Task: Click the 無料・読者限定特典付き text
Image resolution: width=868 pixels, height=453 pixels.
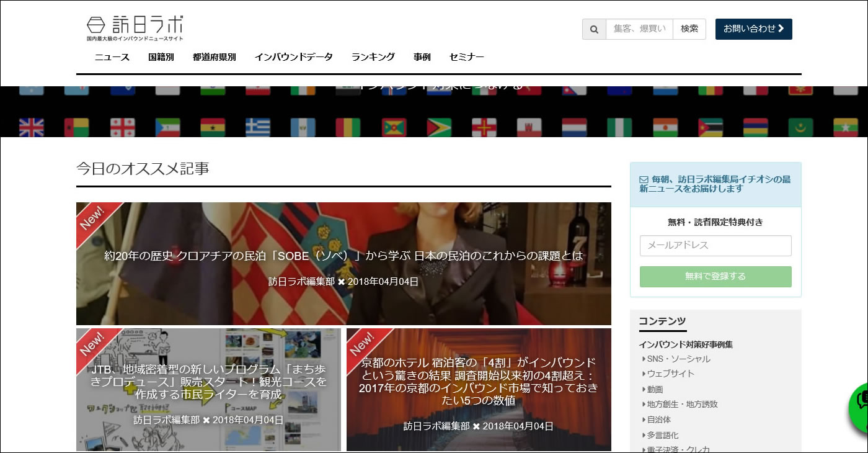Action: pyautogui.click(x=715, y=222)
